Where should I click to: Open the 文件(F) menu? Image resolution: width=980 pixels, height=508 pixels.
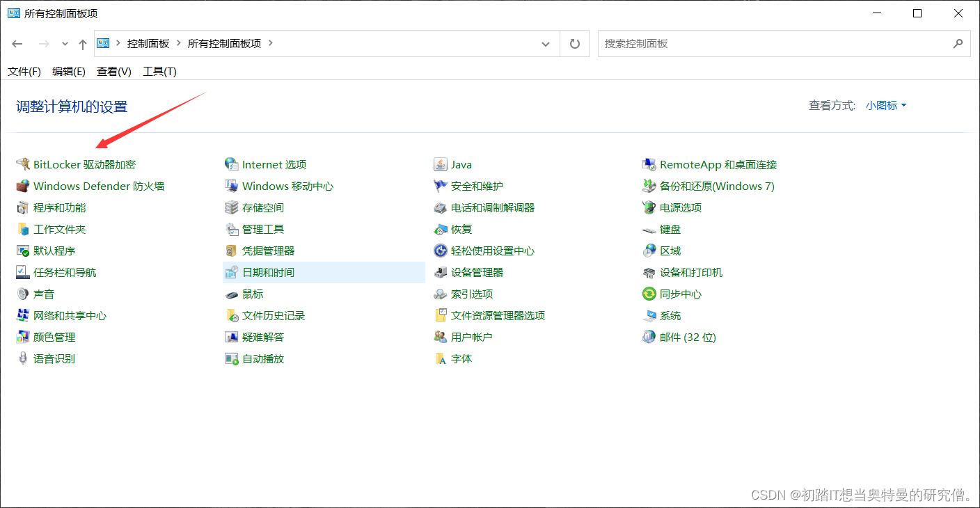click(24, 72)
